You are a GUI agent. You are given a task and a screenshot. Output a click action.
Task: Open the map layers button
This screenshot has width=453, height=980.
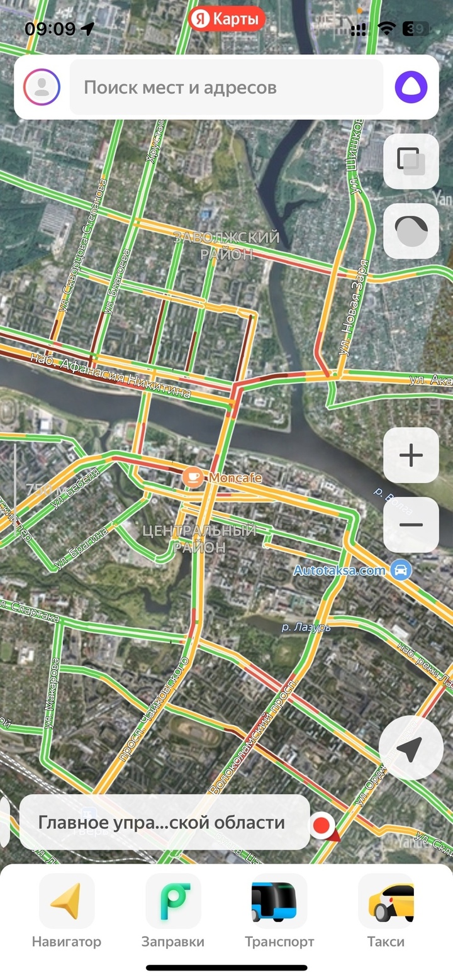pos(411,161)
